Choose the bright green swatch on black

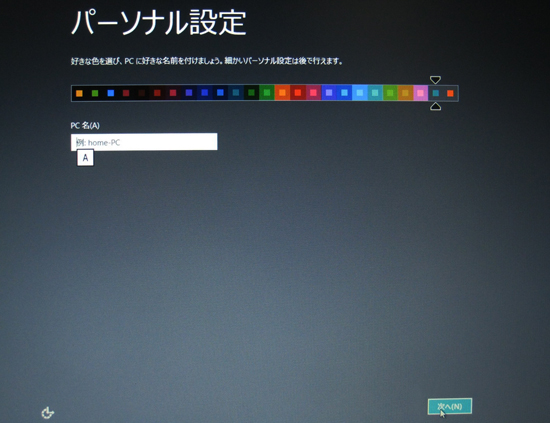[x=95, y=93]
